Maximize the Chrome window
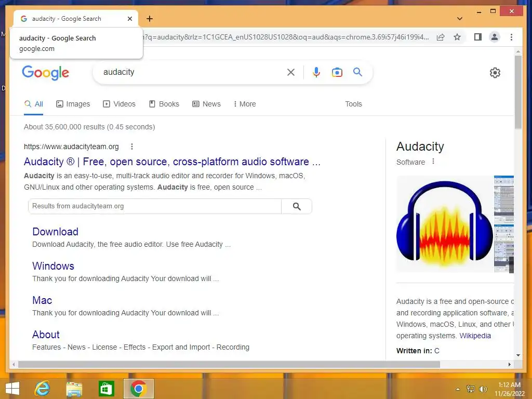Screen dimensions: 532x399 coord(493,11)
